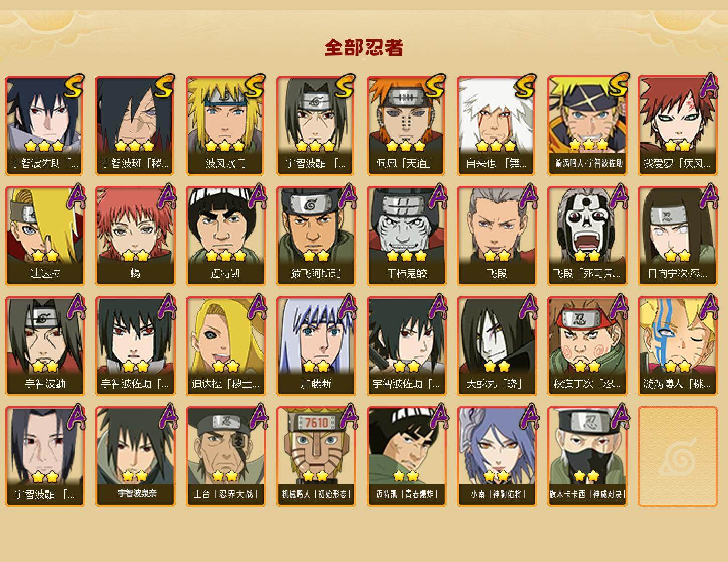Screen dimensions: 728x562
Task: Open the 大蛇丸「晓」 ninja card
Action: click(497, 346)
